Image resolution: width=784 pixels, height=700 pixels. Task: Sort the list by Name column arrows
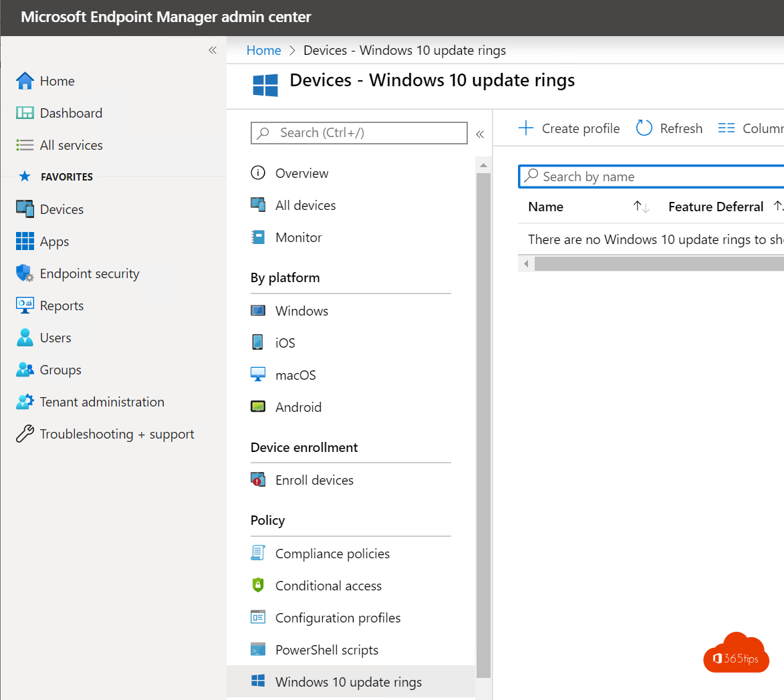[x=641, y=207]
